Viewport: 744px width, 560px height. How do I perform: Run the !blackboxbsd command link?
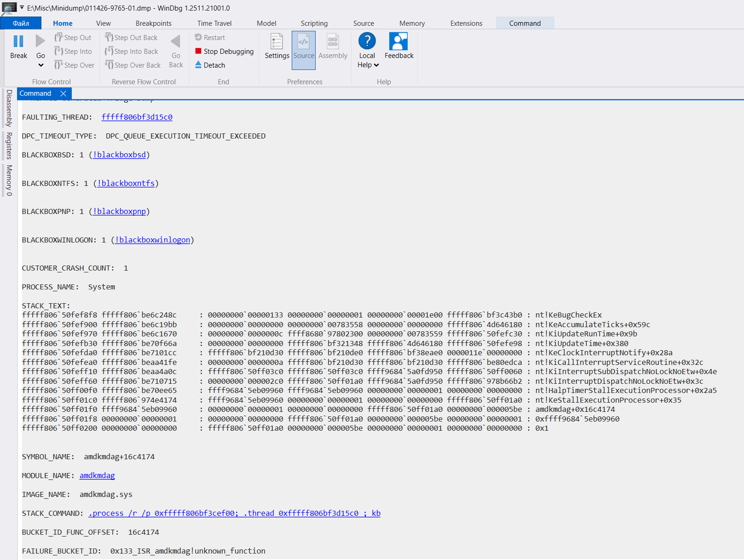(x=120, y=155)
